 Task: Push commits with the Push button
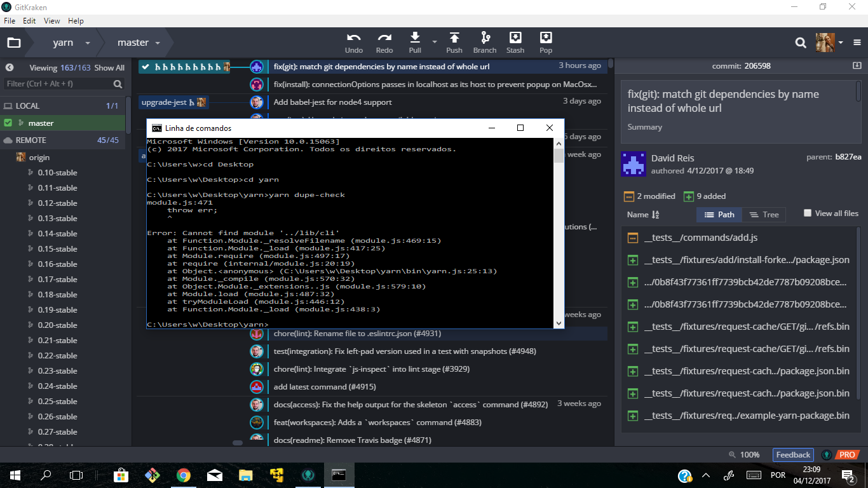click(x=454, y=43)
